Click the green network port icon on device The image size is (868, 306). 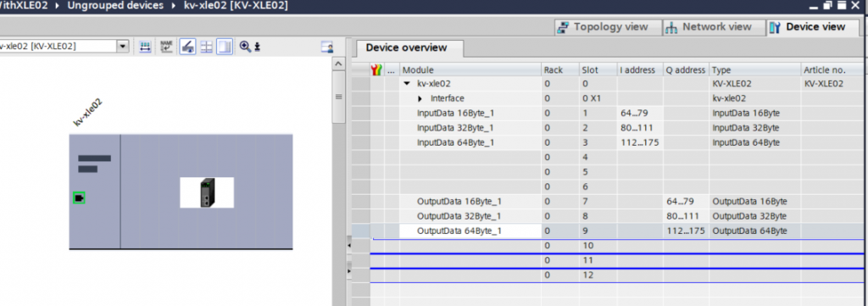pos(79,198)
